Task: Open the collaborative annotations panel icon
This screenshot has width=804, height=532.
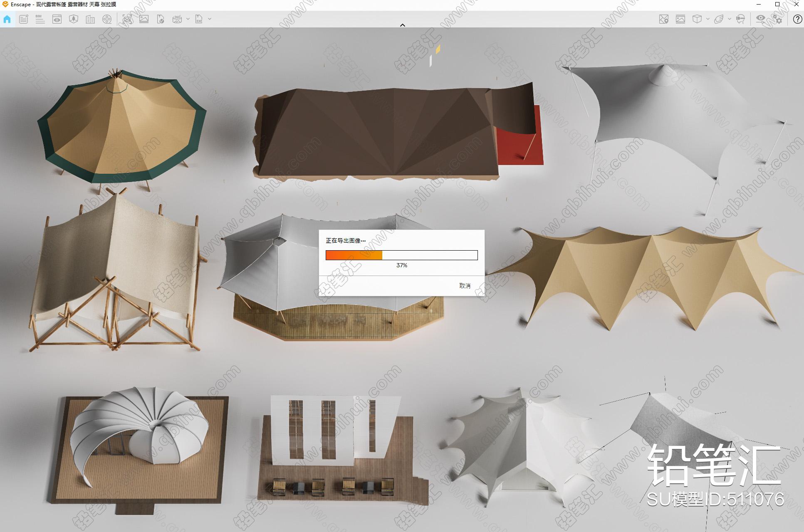Action: click(x=24, y=19)
